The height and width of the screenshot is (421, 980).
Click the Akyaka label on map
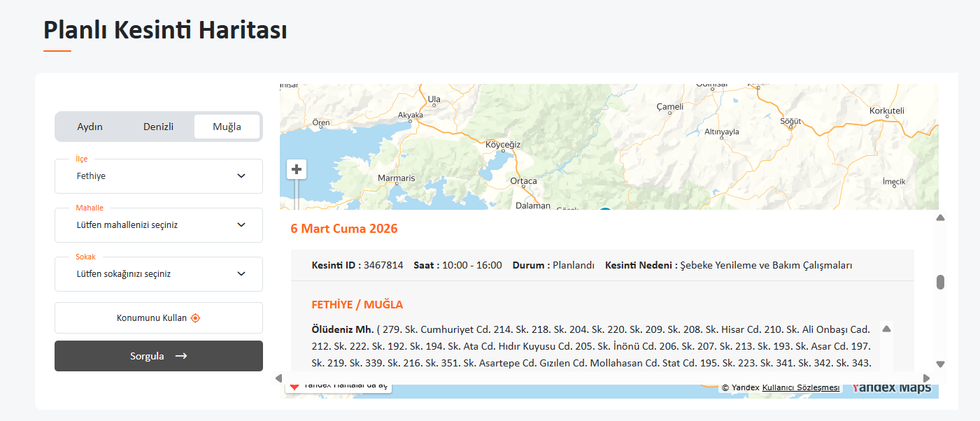(x=411, y=115)
